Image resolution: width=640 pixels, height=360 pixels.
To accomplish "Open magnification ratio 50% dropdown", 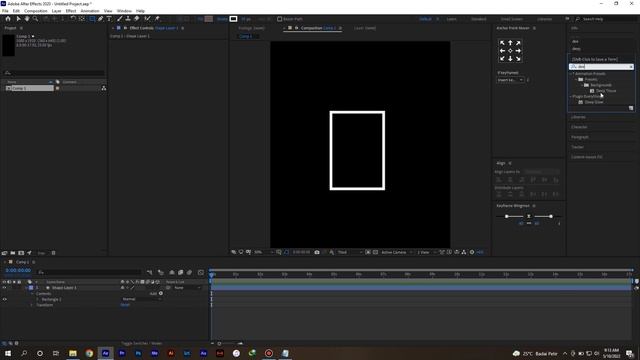I will coord(263,252).
